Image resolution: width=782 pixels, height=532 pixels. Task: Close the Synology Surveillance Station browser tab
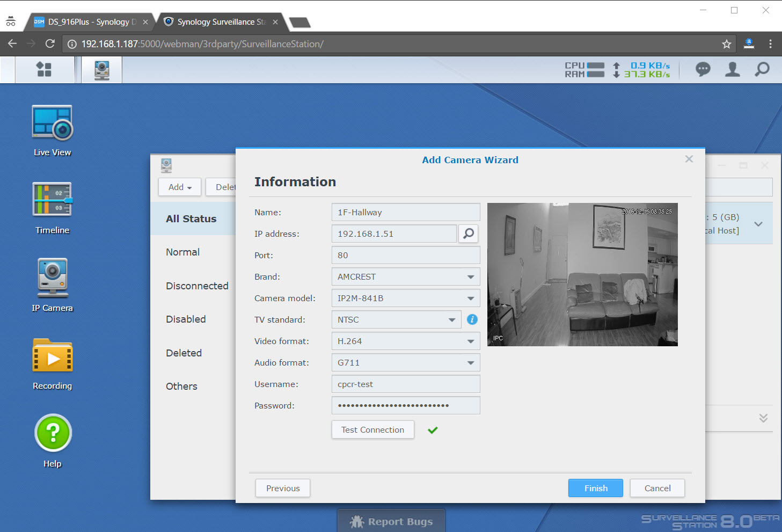275,22
